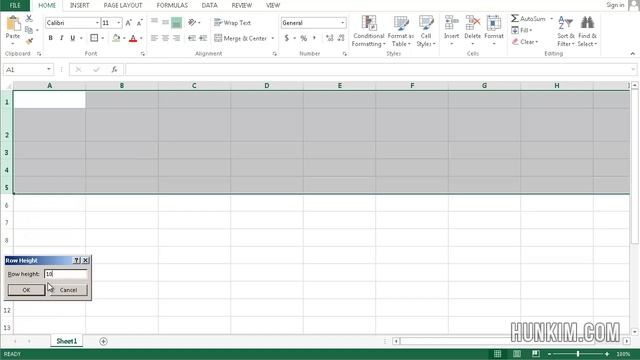640x360 pixels.
Task: Click Merge & Center button
Action: [241, 38]
